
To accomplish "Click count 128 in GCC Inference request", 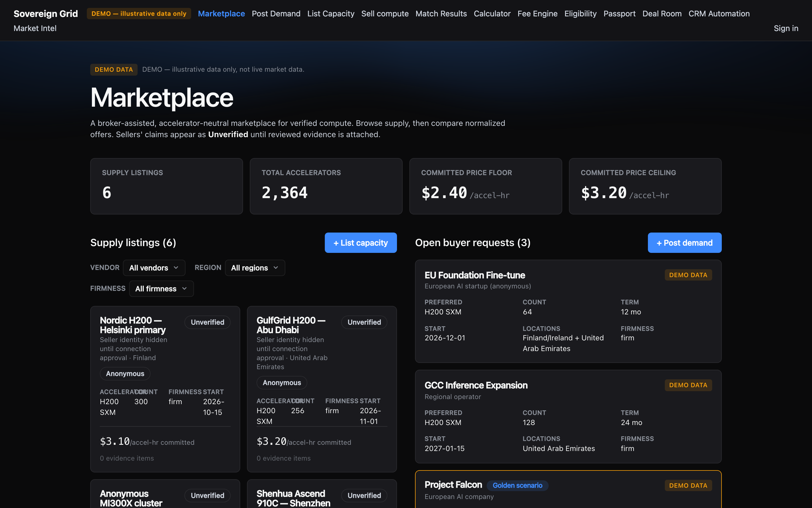I will click(x=529, y=423).
